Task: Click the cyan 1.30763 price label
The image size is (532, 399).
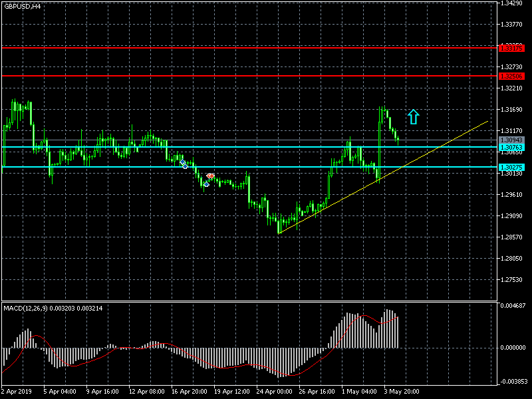Action: click(510, 147)
